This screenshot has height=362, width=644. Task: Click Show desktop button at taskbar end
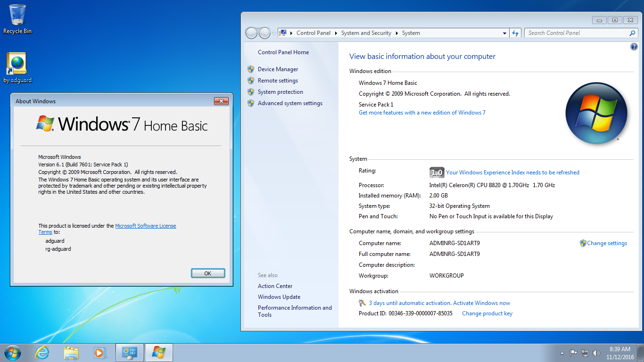pyautogui.click(x=641, y=353)
